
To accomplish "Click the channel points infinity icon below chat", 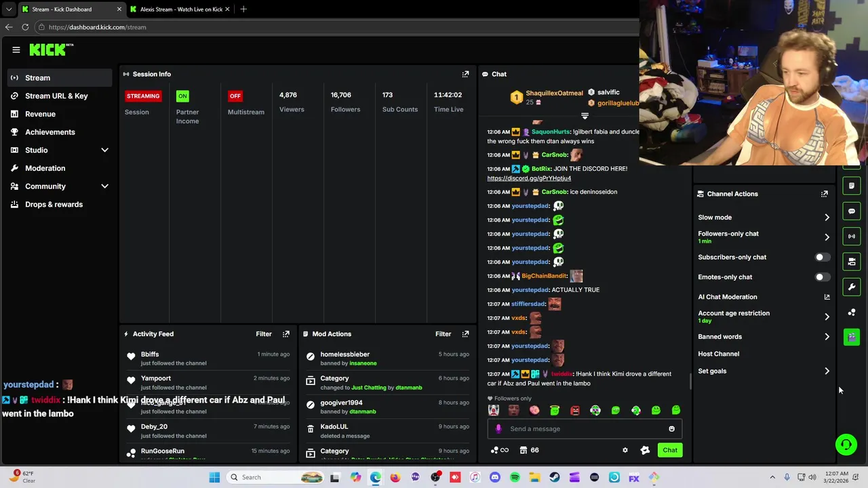I will pyautogui.click(x=500, y=450).
